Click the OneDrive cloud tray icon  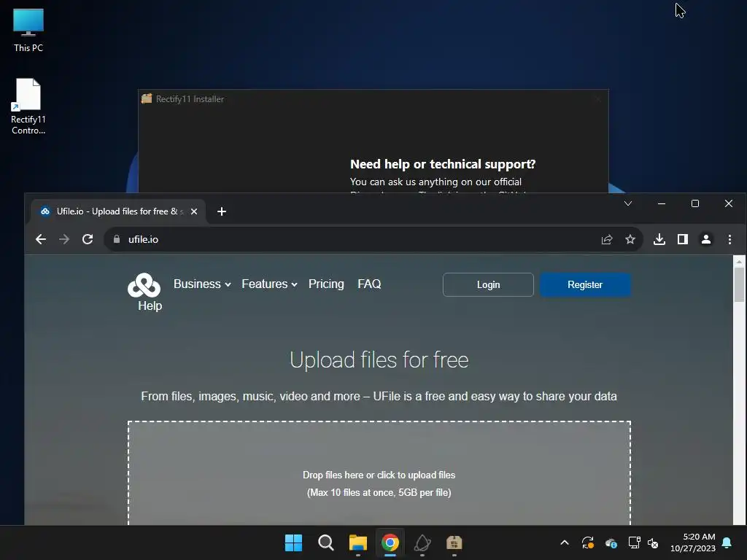pyautogui.click(x=611, y=542)
